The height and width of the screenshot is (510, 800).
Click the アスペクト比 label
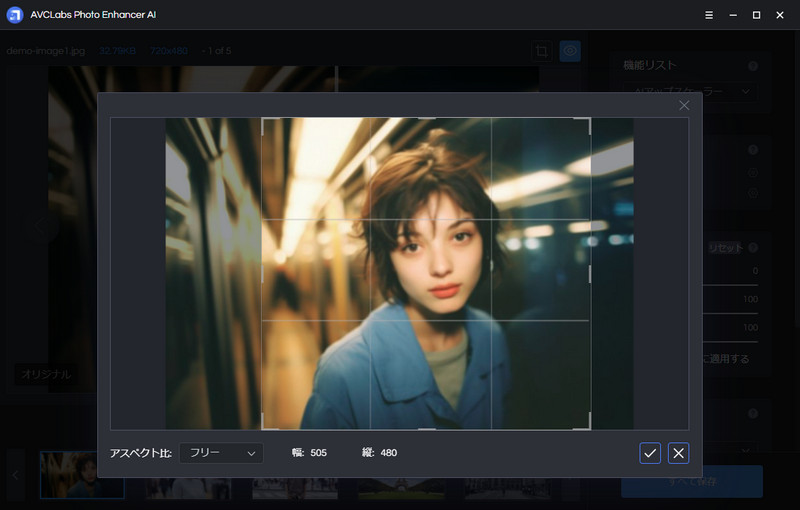coord(141,453)
